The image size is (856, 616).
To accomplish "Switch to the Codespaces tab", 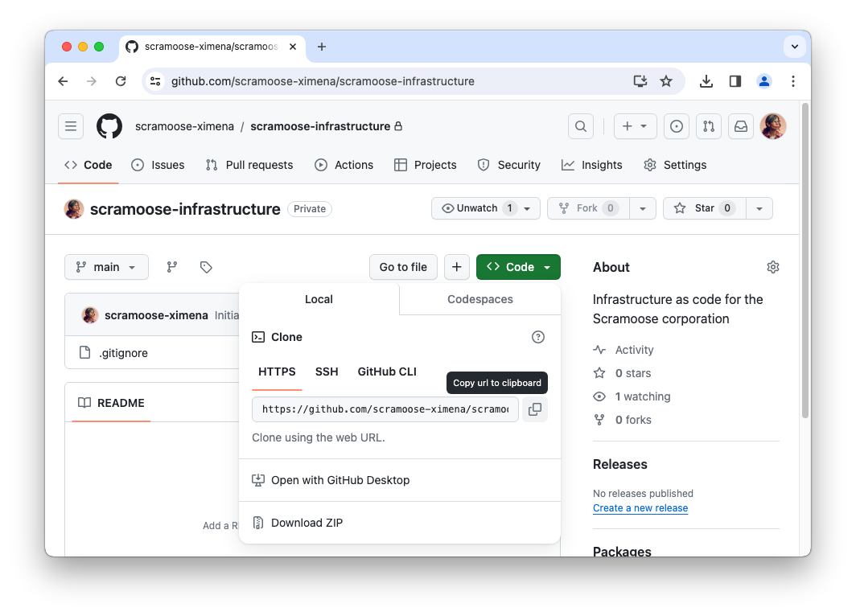I will 479,299.
